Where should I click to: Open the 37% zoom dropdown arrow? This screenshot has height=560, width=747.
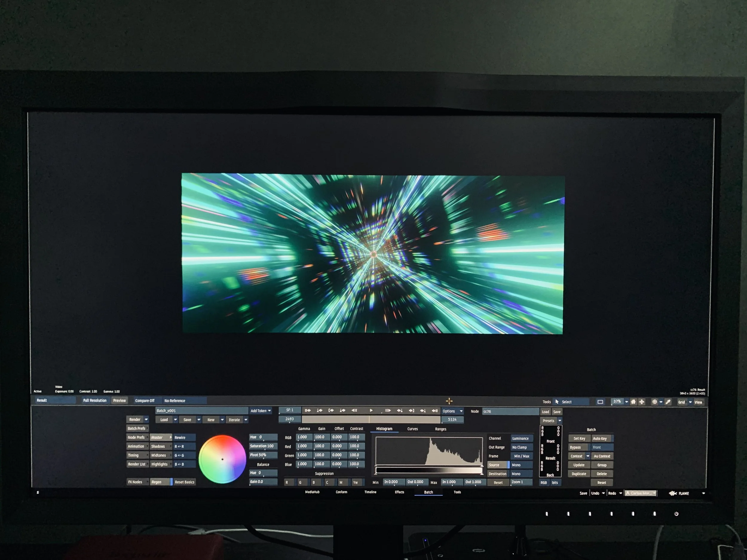(627, 402)
